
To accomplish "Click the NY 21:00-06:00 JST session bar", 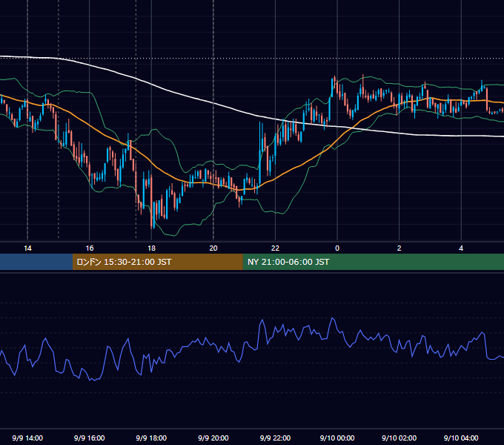I will (x=373, y=262).
